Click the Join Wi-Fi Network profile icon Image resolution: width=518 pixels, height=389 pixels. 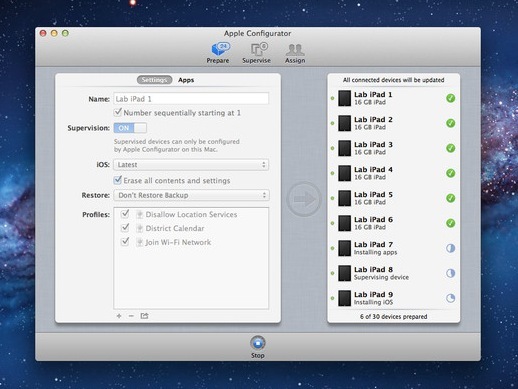[140, 242]
